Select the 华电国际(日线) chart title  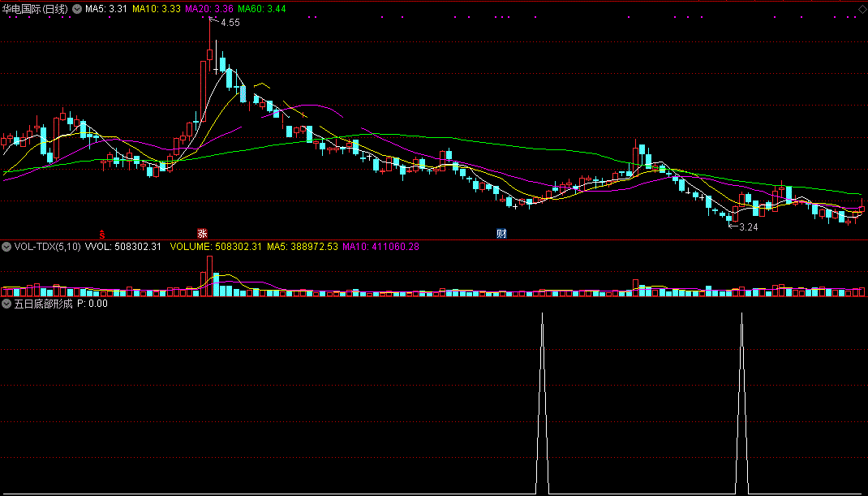tap(36, 9)
